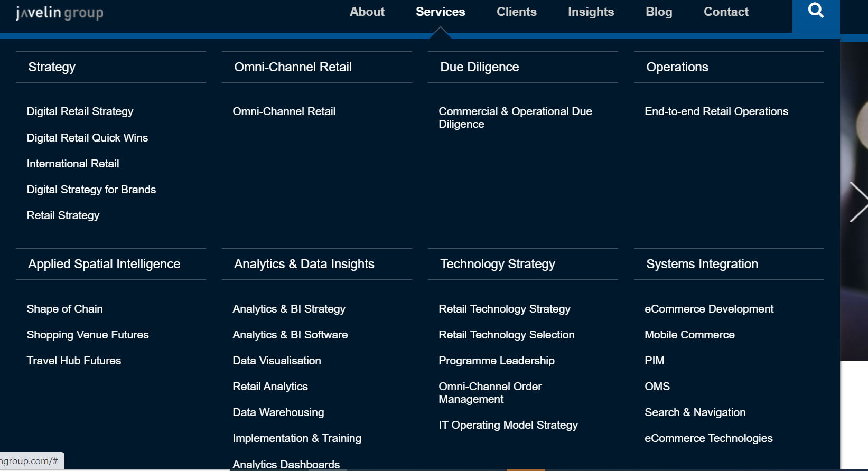Select Digital Retail Strategy link
Image resolution: width=868 pixels, height=471 pixels.
coord(80,111)
